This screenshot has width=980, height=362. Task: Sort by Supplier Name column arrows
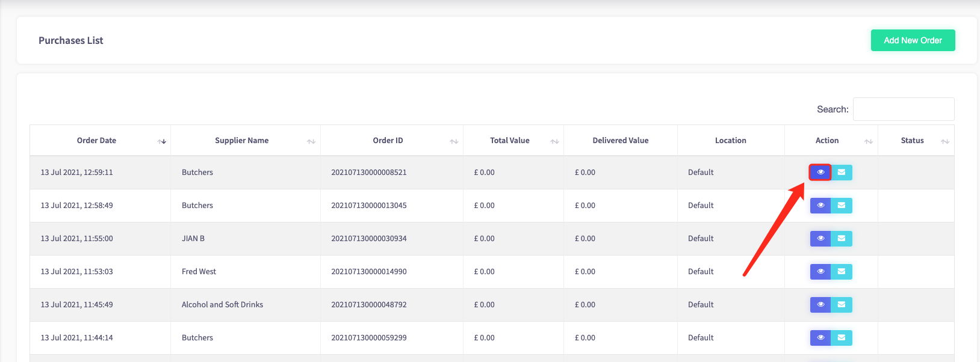pos(311,141)
